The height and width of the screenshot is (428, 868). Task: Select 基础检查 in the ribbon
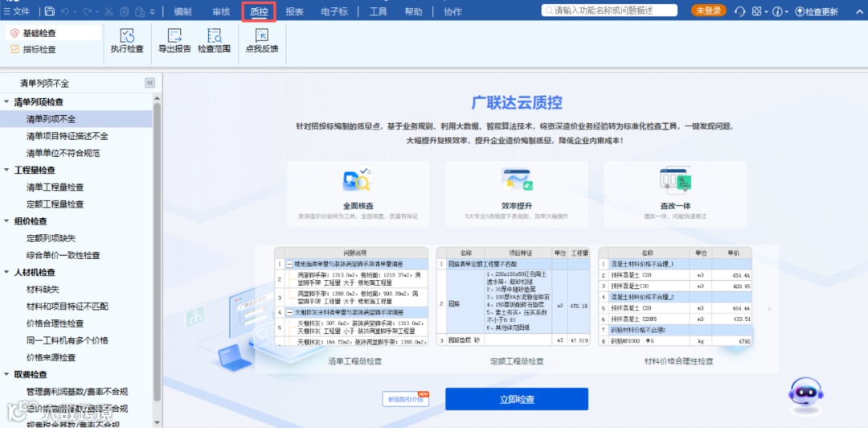point(53,33)
